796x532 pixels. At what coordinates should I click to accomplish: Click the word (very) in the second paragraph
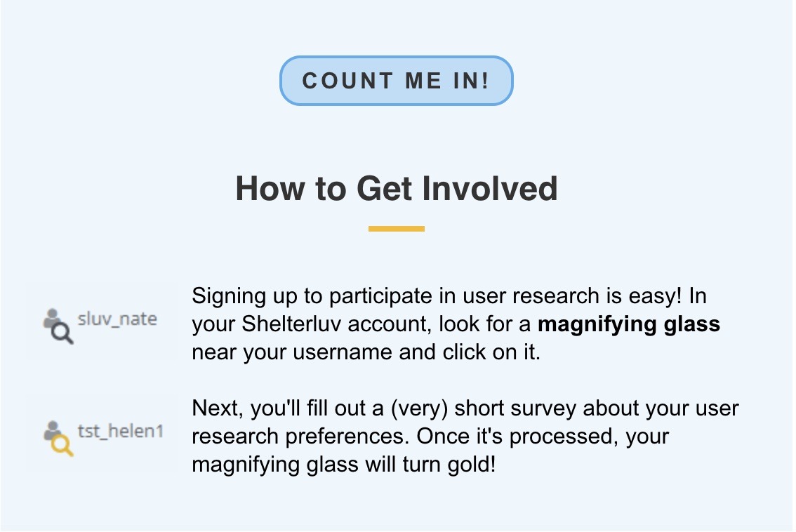click(x=419, y=408)
